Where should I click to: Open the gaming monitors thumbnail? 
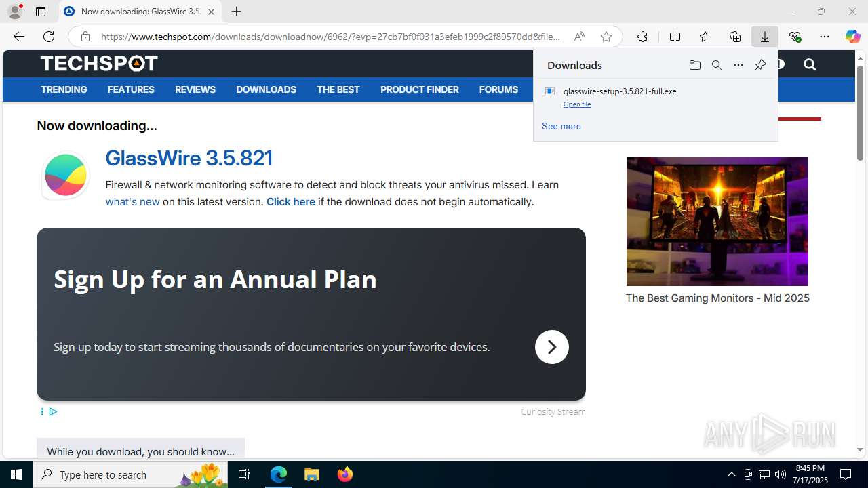(717, 222)
